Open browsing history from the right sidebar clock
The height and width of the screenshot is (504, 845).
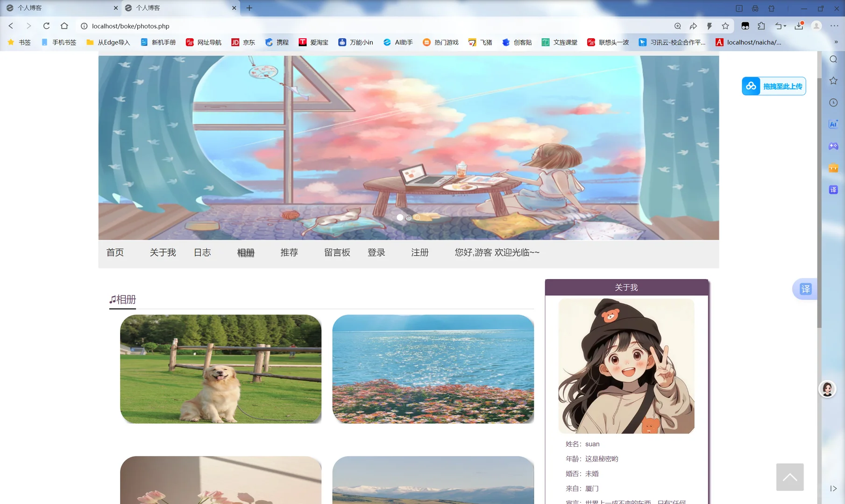point(833,102)
